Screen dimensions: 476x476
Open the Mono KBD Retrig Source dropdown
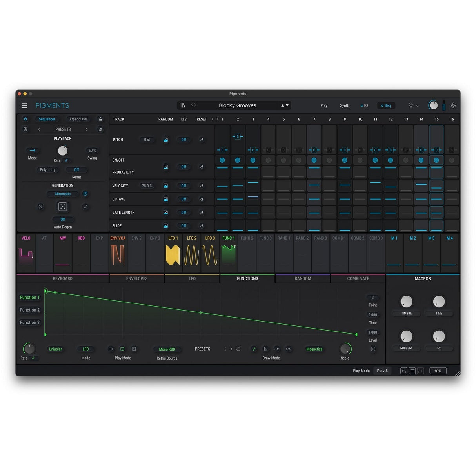click(x=167, y=349)
